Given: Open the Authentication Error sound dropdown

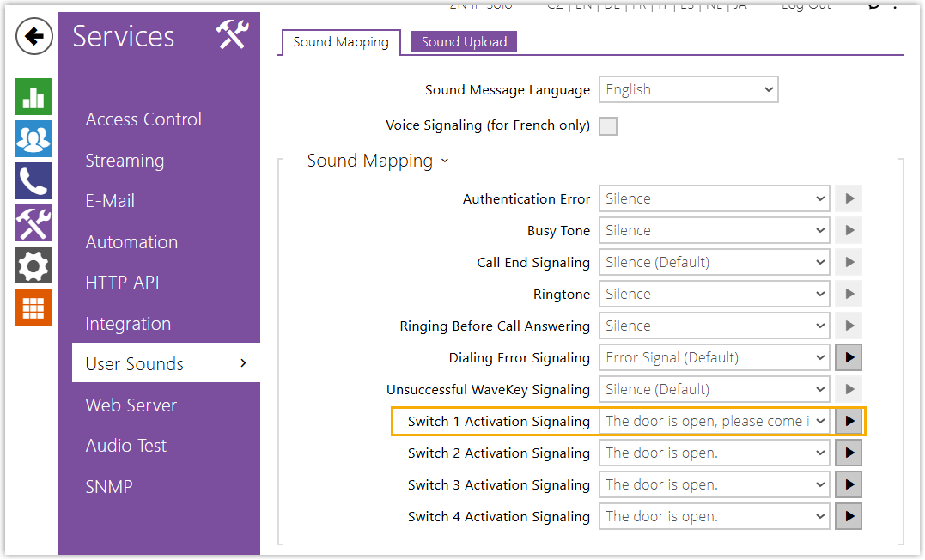Looking at the screenshot, I should 714,198.
